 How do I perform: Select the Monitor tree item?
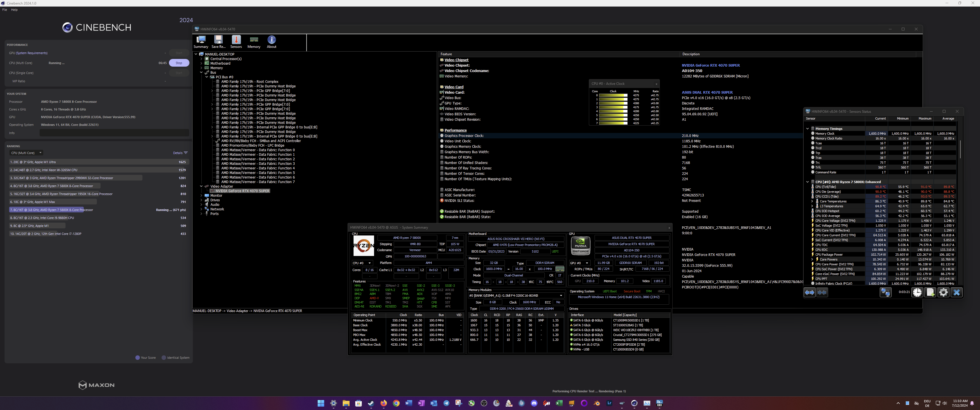(216, 196)
